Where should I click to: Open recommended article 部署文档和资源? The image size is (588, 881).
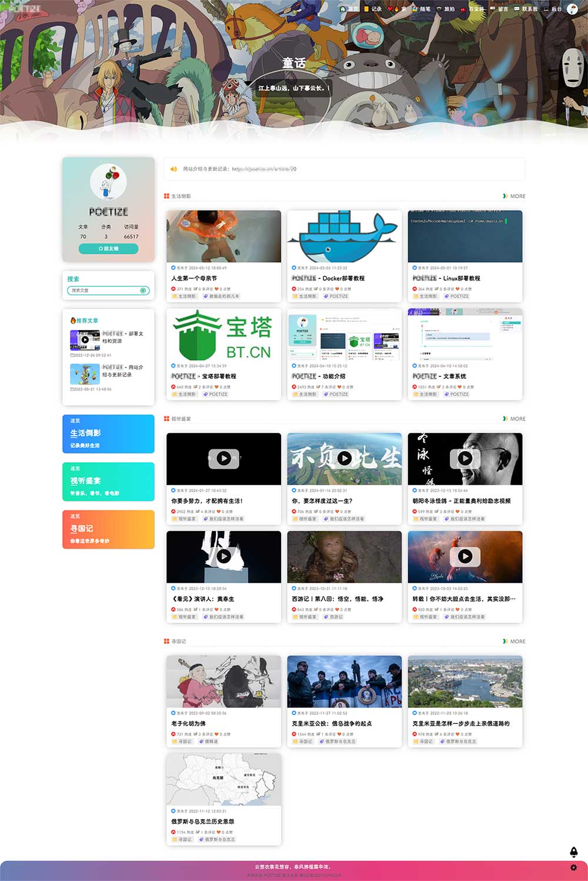tap(123, 337)
